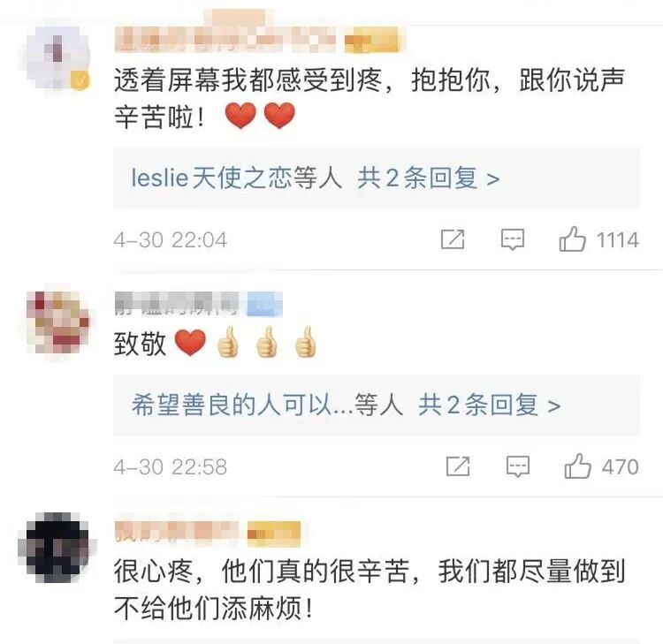Open the first commenter's verified avatar
Viewport: 663px width, 644px height.
tap(57, 57)
